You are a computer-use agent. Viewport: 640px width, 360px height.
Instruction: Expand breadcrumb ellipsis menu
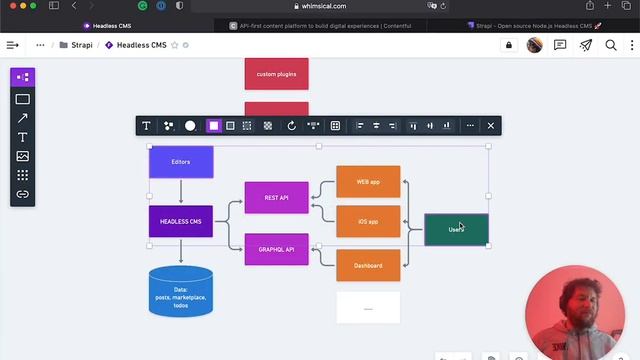tap(40, 45)
